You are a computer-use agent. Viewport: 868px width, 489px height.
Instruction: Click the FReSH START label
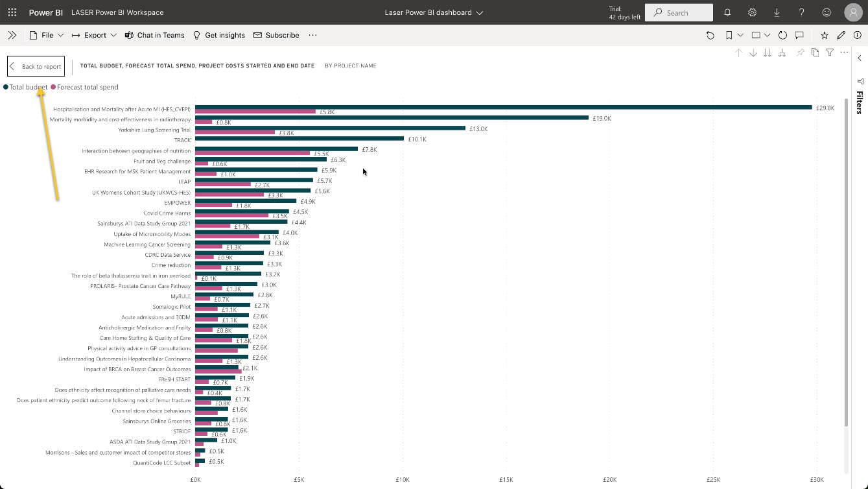[x=175, y=379]
